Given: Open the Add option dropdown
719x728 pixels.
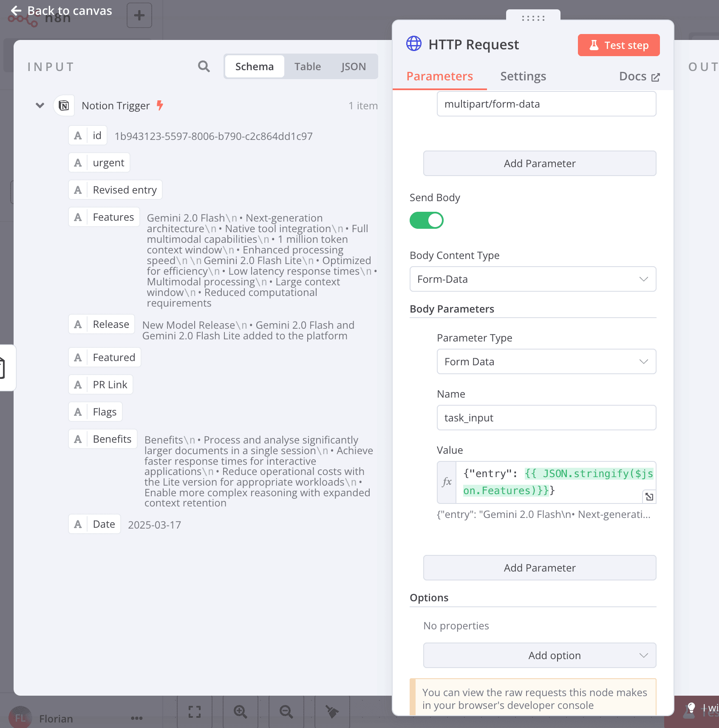Looking at the screenshot, I should pos(540,655).
